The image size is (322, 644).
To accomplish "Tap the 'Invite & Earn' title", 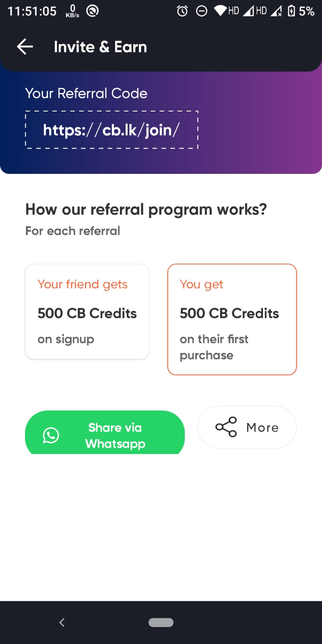I will click(100, 47).
